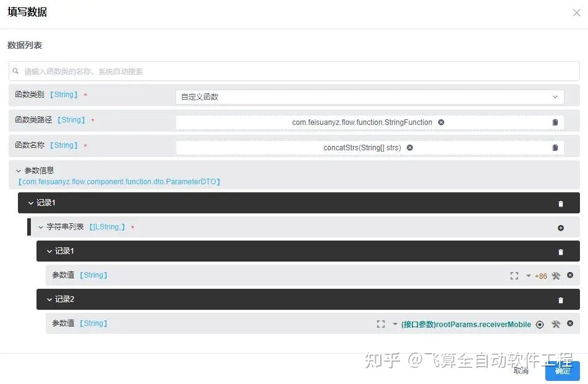The width and height of the screenshot is (588, 384).
Task: Click the com.feisuanyz.flow.function.StringFunction path field
Action: point(370,122)
